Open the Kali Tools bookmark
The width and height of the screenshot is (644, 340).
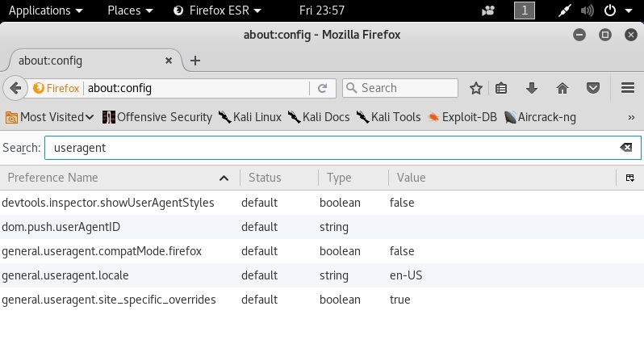(388, 117)
